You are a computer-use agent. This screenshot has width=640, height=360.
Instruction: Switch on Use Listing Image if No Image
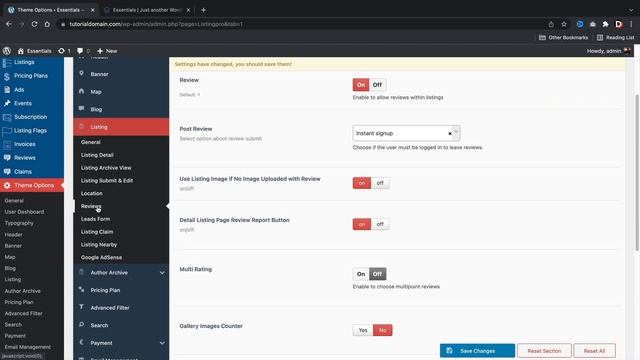[x=362, y=183]
